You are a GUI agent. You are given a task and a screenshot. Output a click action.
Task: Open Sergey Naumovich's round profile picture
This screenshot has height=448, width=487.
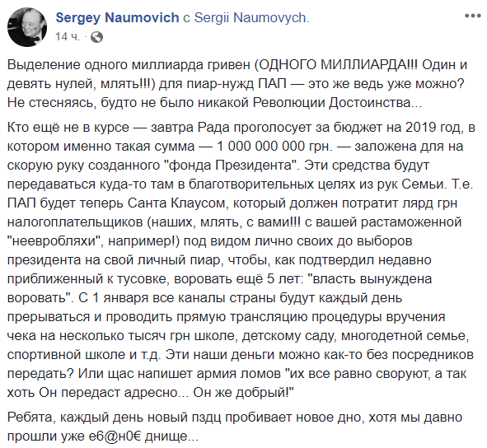point(27,27)
